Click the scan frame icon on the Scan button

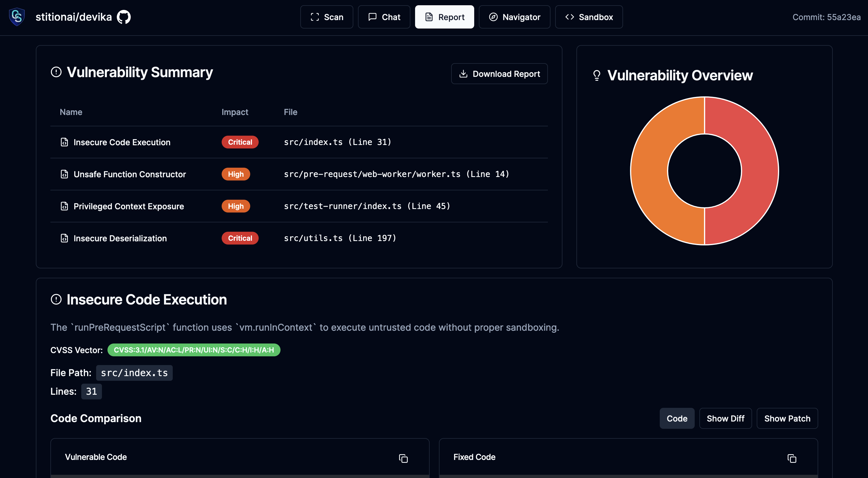[314, 17]
